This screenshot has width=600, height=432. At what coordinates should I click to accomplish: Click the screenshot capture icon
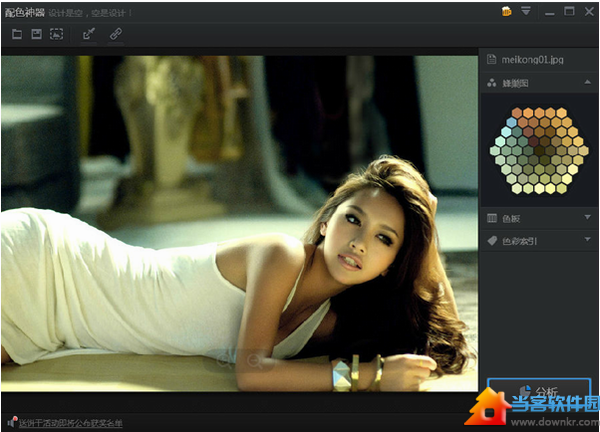tap(56, 34)
